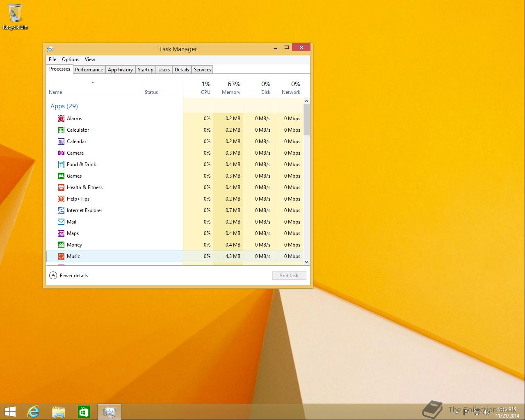This screenshot has width=525, height=420.
Task: Switch to the Startup tab
Action: [145, 70]
